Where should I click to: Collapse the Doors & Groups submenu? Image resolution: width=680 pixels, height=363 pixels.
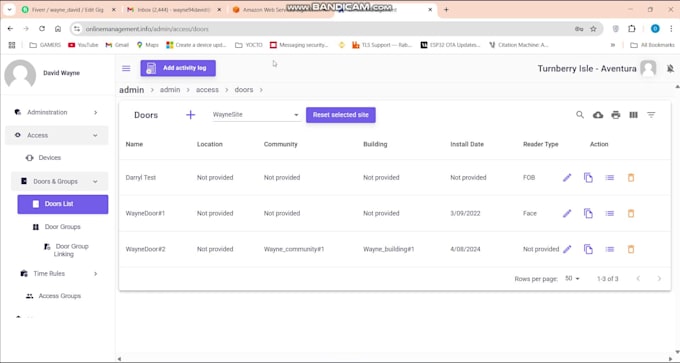(x=59, y=181)
